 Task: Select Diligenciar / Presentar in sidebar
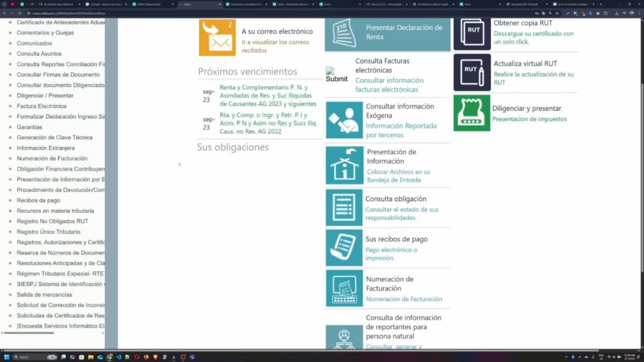point(45,96)
